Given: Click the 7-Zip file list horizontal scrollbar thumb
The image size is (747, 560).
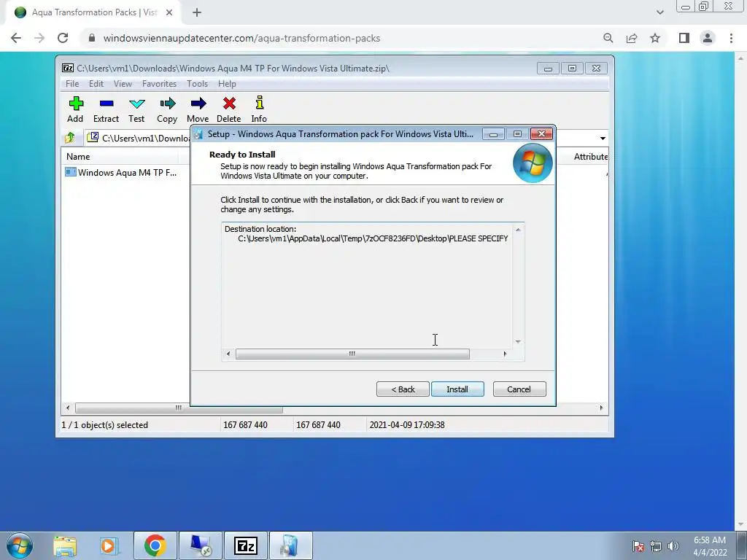Looking at the screenshot, I should [179, 408].
